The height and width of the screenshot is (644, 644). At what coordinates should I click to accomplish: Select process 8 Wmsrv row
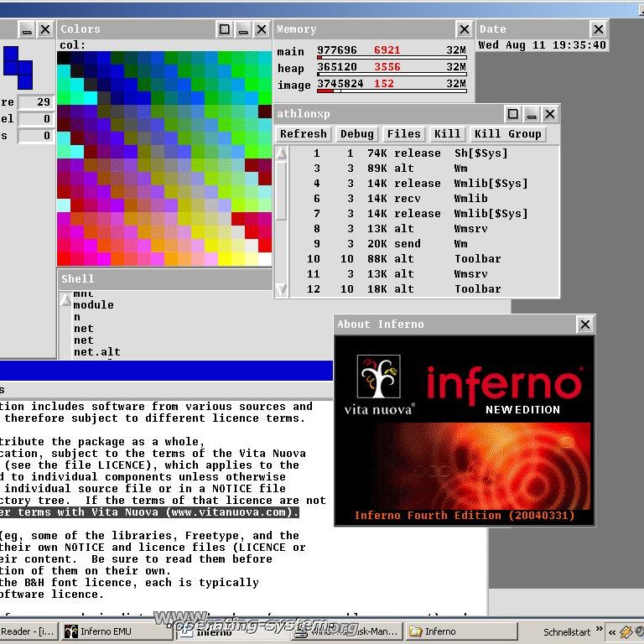(423, 229)
